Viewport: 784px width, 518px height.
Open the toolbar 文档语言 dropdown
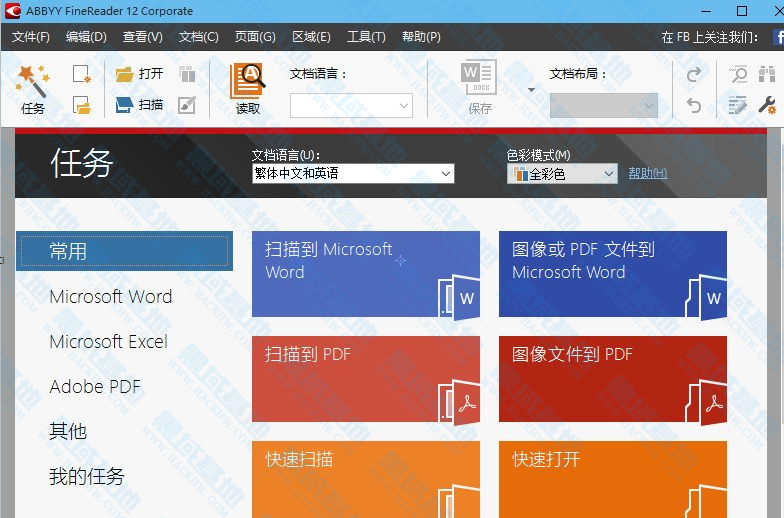pyautogui.click(x=352, y=106)
